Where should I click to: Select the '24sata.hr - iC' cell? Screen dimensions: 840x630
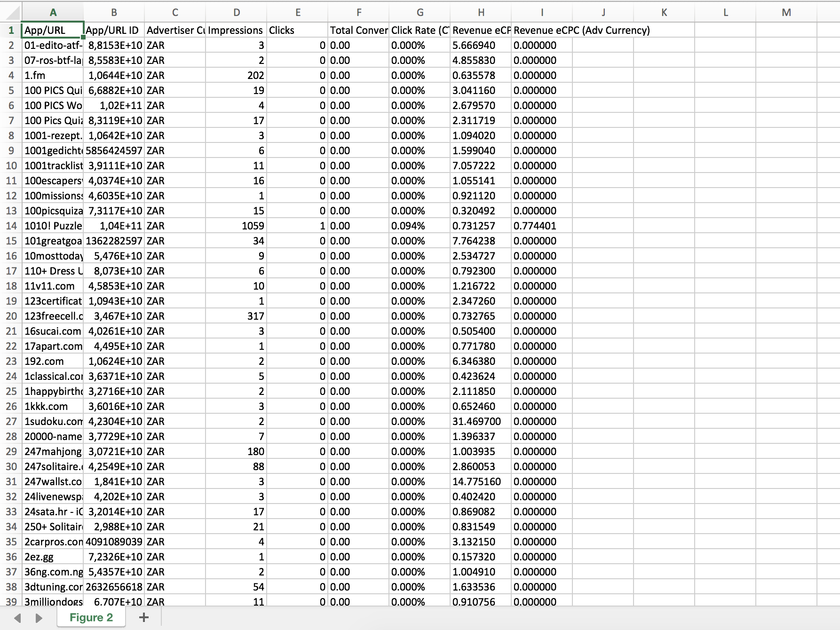click(53, 512)
